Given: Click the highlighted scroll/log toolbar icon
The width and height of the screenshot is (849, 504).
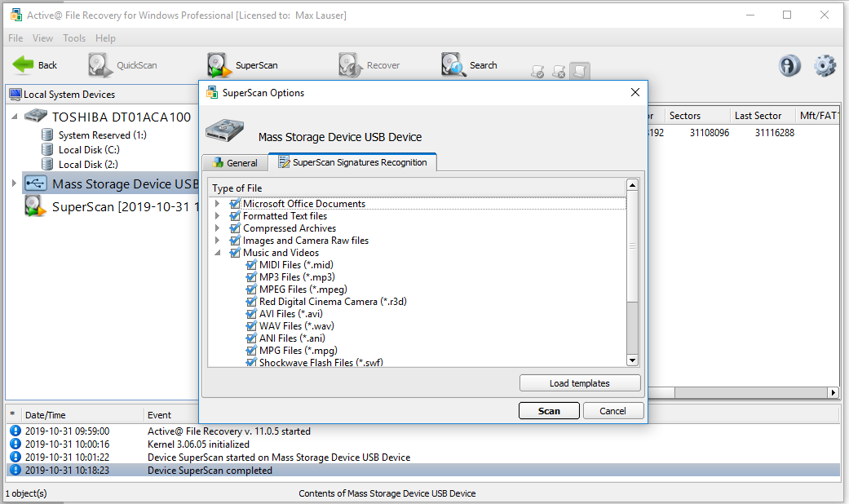Looking at the screenshot, I should tap(579, 71).
